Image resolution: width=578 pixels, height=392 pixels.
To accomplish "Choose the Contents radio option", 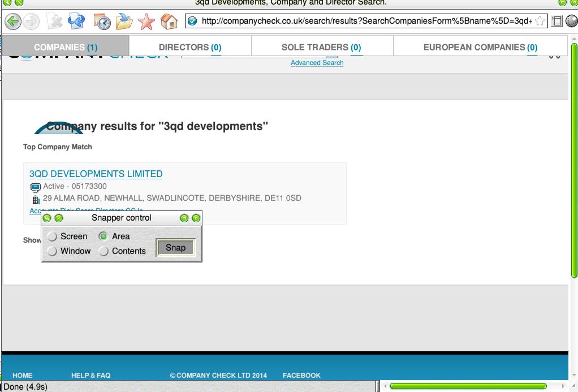I will point(103,251).
